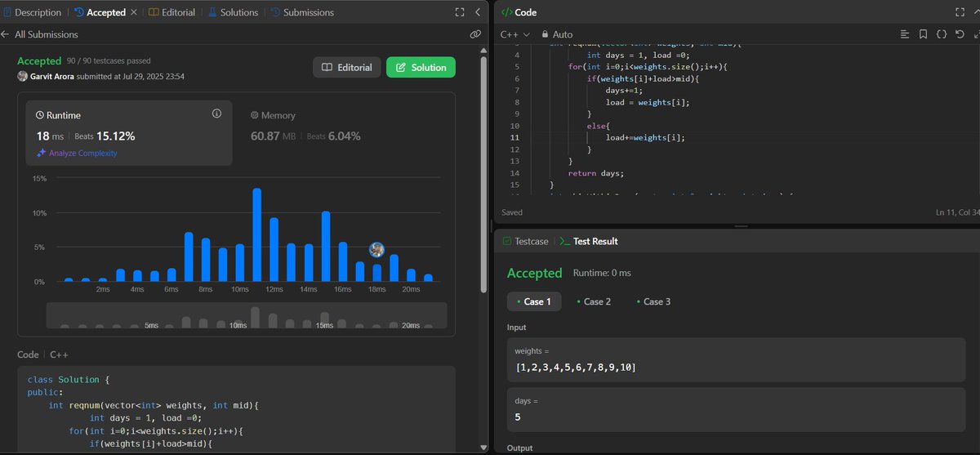The height and width of the screenshot is (455, 980).
Task: Switch to the Editorial tab
Action: pyautogui.click(x=171, y=12)
